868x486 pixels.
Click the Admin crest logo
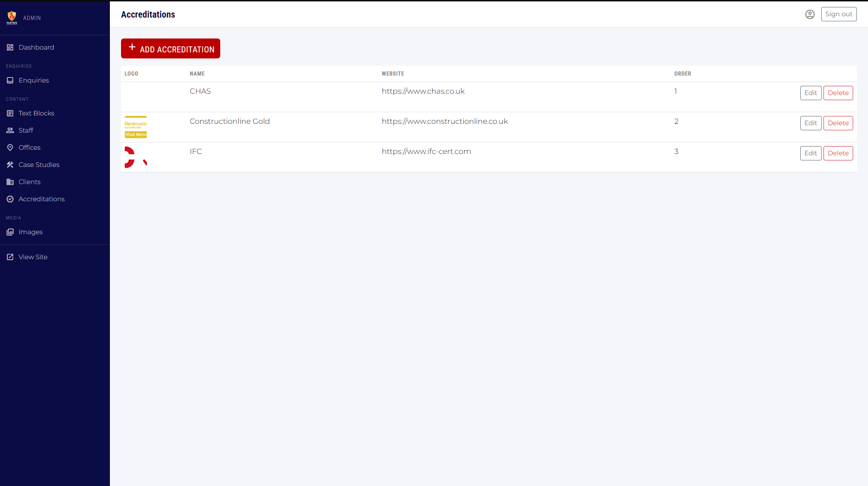(x=11, y=18)
